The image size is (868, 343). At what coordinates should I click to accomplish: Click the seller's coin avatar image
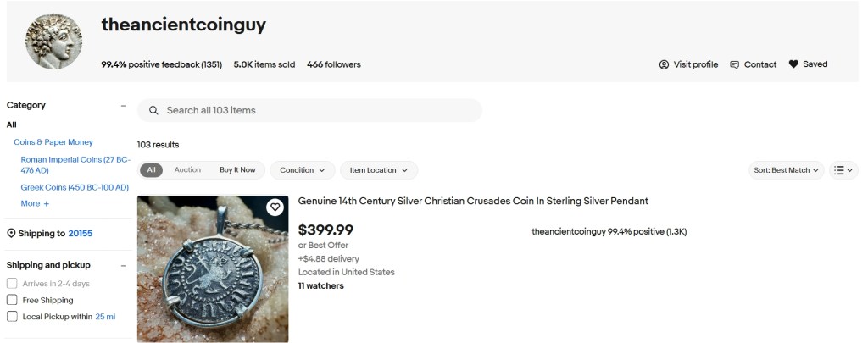pyautogui.click(x=54, y=41)
